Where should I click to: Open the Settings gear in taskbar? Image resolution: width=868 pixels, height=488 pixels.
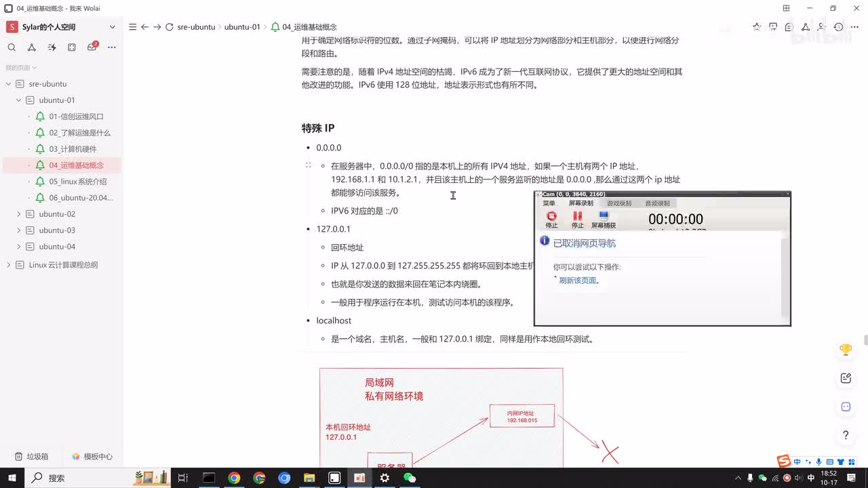384,478
